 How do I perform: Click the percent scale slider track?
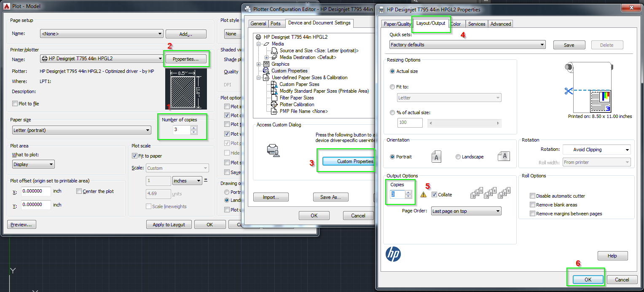coord(464,123)
